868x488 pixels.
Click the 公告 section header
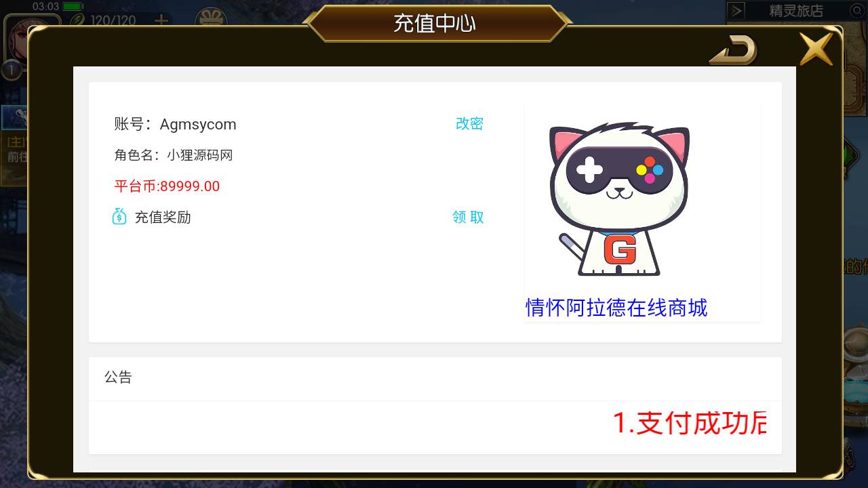118,377
